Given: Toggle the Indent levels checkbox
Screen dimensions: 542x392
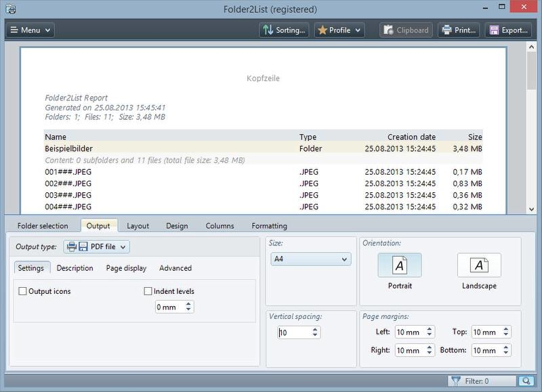Looking at the screenshot, I should (x=148, y=291).
